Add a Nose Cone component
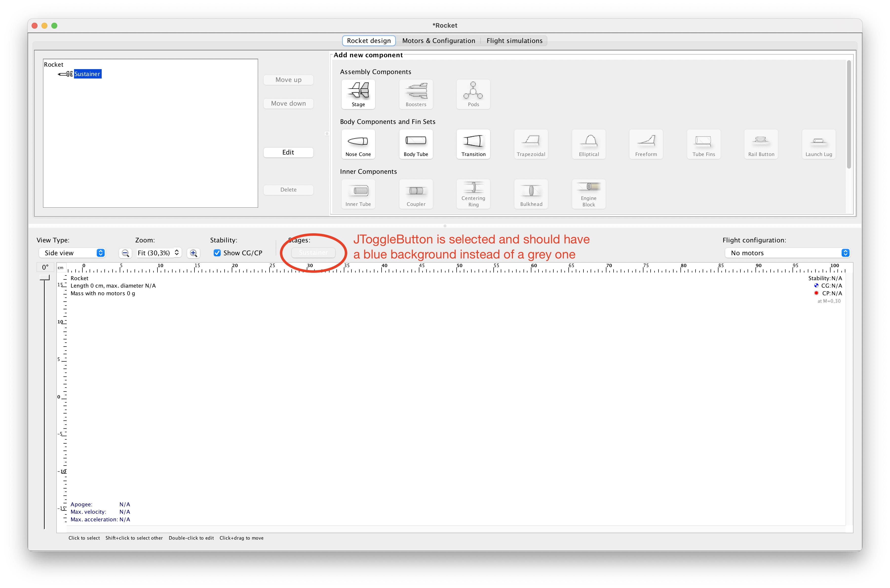The height and width of the screenshot is (588, 890). [x=358, y=144]
